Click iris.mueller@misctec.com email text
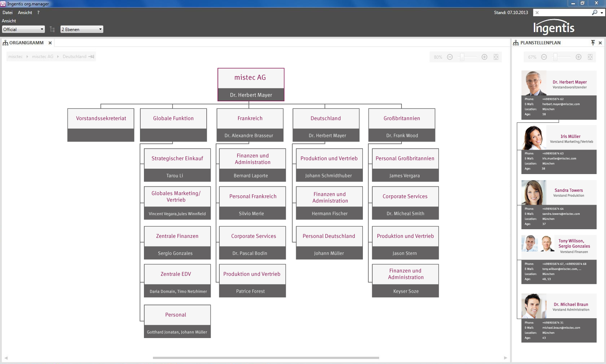Screen dimensions: 606x364 coord(559,159)
